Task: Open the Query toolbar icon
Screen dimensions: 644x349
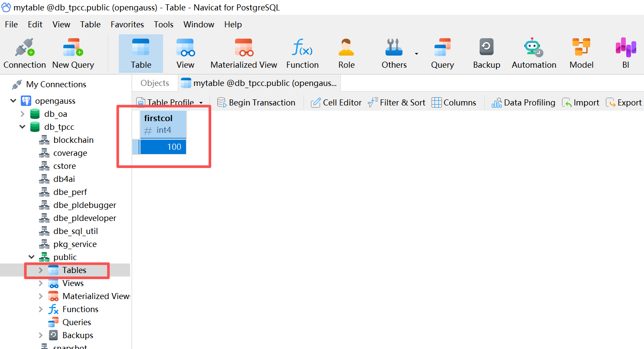Action: pos(442,53)
